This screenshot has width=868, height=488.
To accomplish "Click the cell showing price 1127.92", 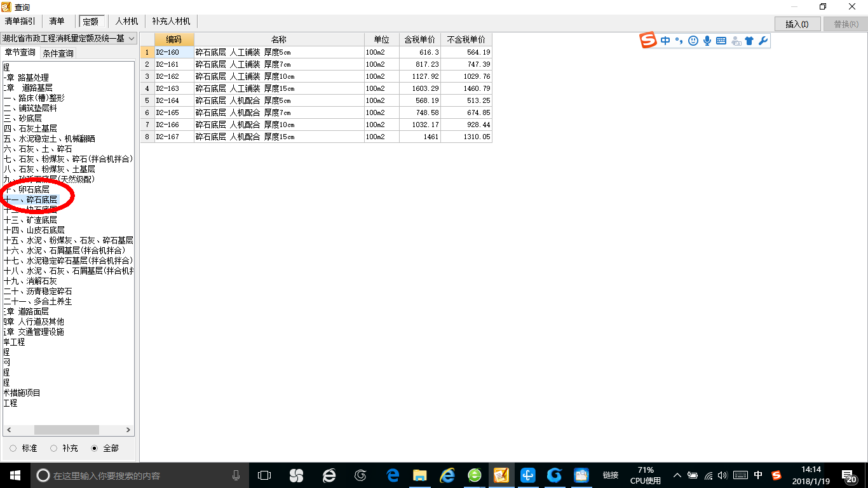I will pos(420,76).
